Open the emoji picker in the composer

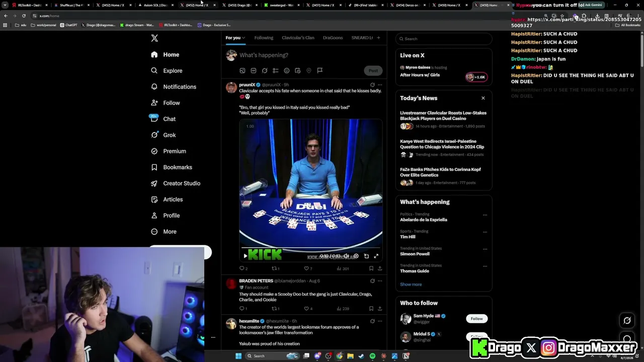click(287, 70)
